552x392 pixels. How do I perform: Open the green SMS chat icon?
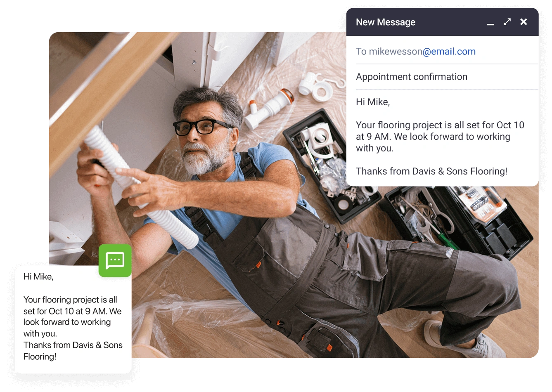[x=115, y=260]
